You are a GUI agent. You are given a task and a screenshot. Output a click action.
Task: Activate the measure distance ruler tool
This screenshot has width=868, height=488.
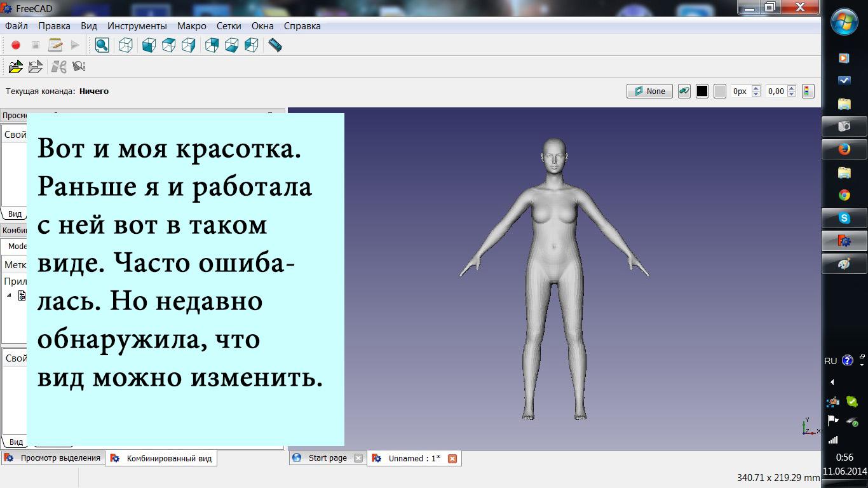(x=275, y=45)
